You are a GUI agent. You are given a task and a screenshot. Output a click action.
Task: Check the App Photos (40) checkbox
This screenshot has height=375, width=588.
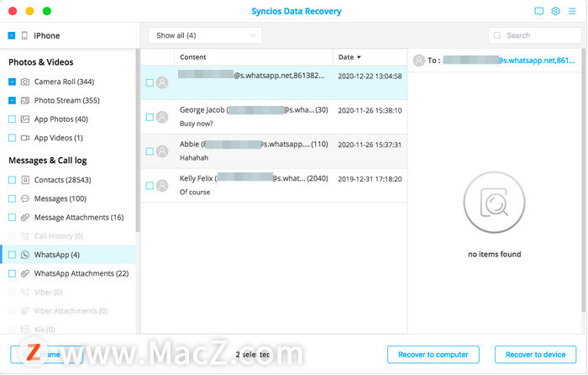[x=12, y=119]
